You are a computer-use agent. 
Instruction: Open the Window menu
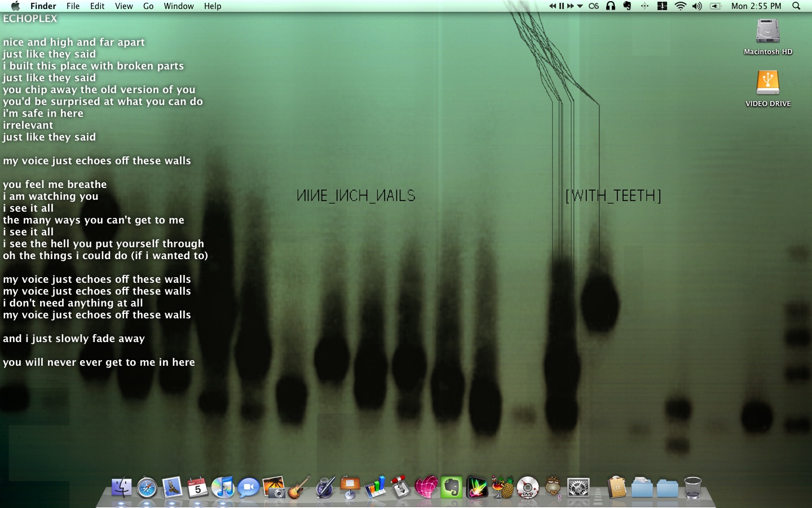(179, 6)
